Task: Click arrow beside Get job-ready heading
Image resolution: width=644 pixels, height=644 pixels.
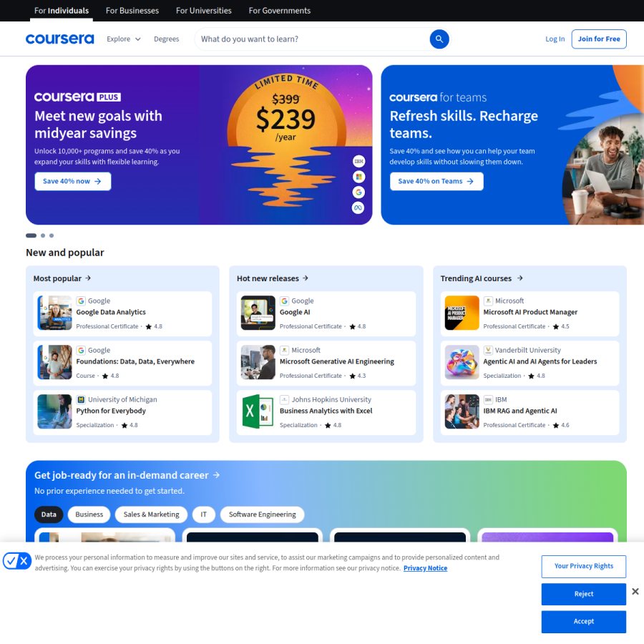Action: click(x=216, y=475)
